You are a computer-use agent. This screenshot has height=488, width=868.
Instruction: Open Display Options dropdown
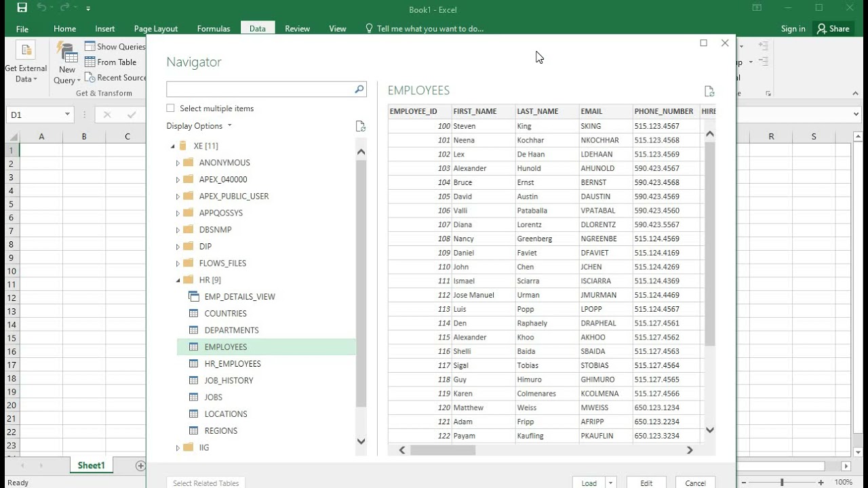tap(199, 126)
